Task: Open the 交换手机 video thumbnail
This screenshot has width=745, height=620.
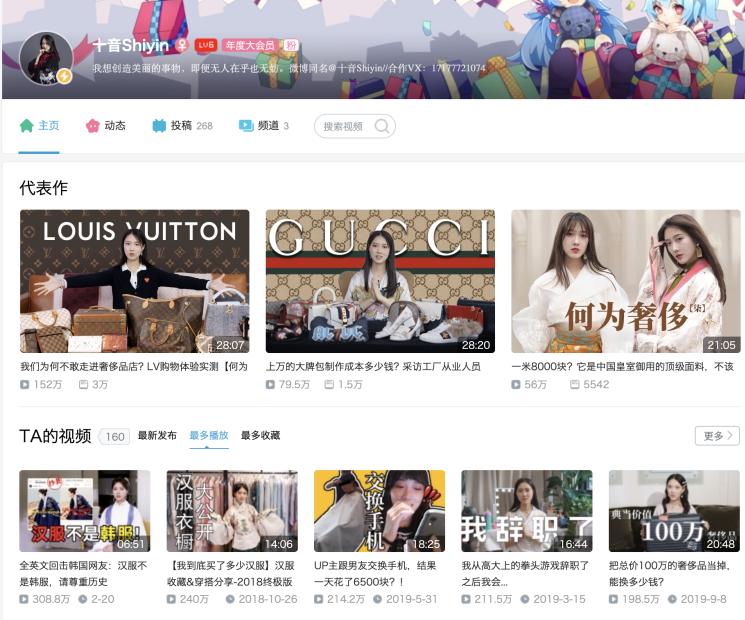Action: (x=380, y=511)
